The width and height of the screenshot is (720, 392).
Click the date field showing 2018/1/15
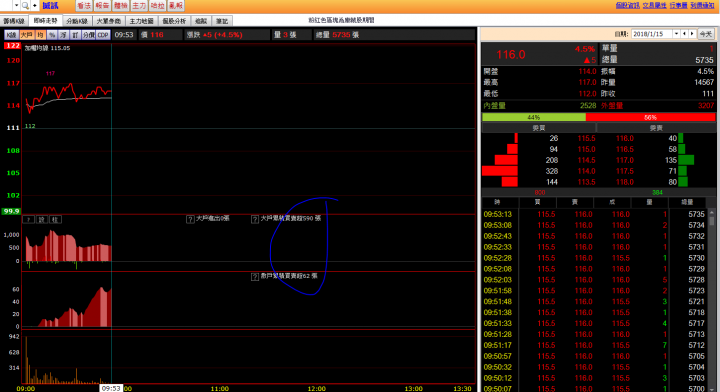pos(652,34)
